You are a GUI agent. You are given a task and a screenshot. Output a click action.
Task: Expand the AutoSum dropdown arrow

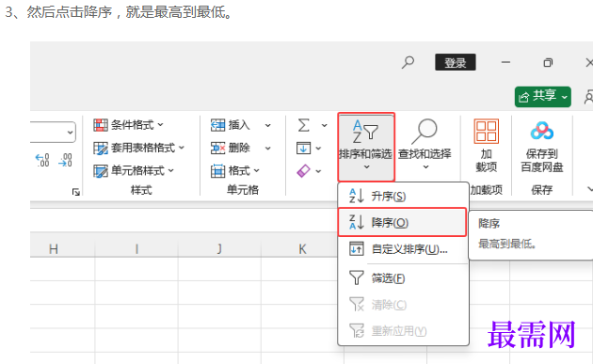[x=325, y=125]
